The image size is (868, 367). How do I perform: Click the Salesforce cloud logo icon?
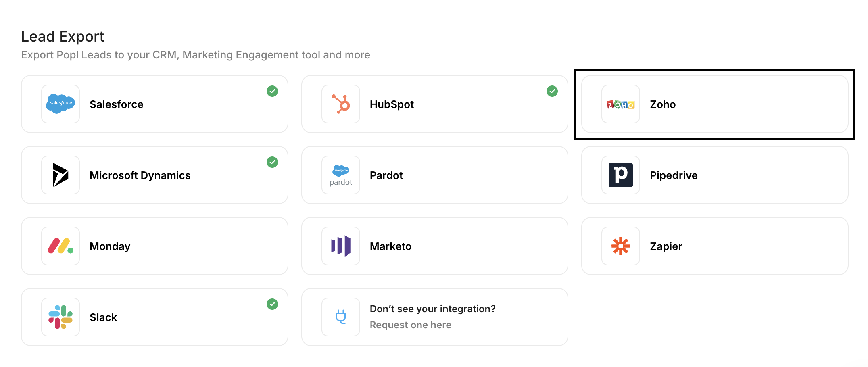pos(61,104)
